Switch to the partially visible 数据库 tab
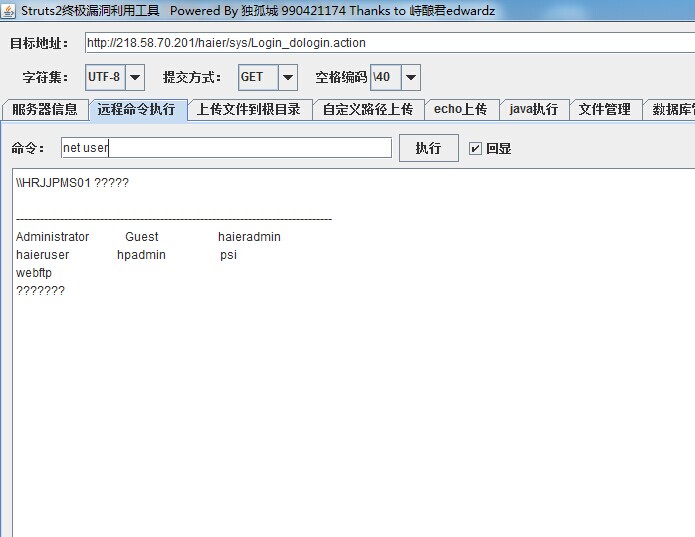Viewport: 695px width, 537px height. coord(670,109)
